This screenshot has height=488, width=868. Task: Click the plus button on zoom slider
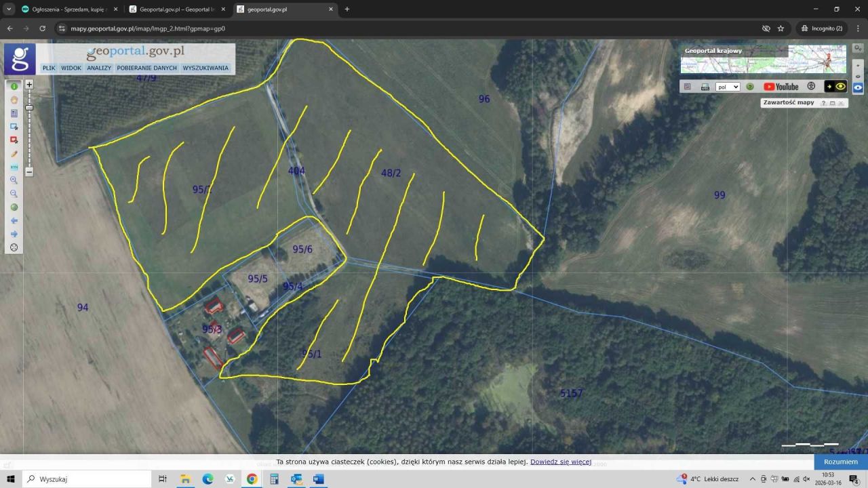click(29, 85)
